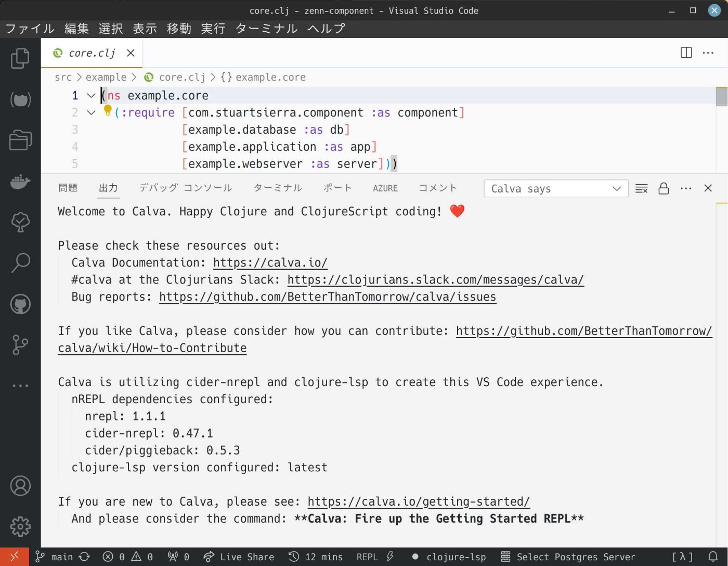Viewport: 728px width, 566px height.
Task: Switch to the ポート panel tab
Action: pos(337,188)
